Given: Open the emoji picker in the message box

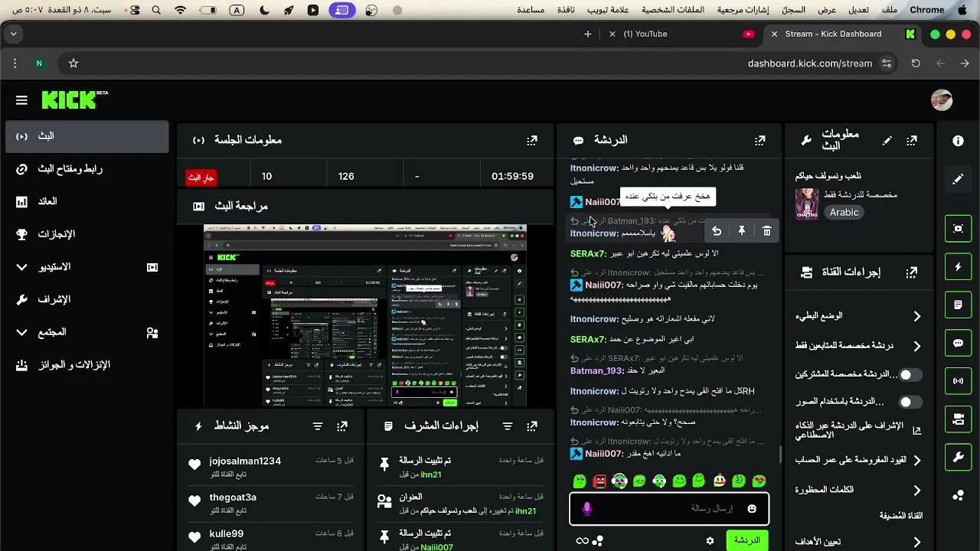Looking at the screenshot, I should coord(752,509).
